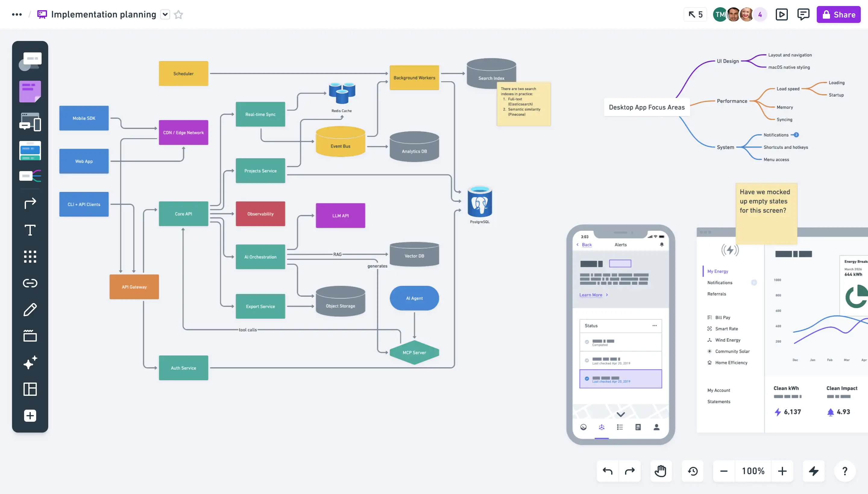Select My Energy in the sidebar

[x=718, y=271]
